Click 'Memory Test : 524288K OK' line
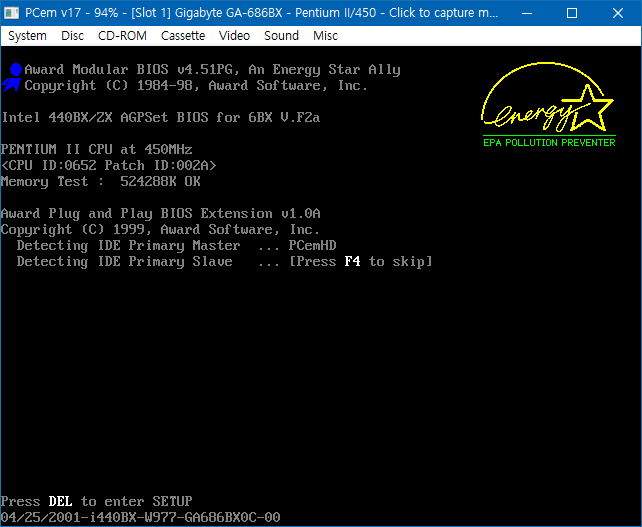The width and height of the screenshot is (642, 527). click(101, 181)
